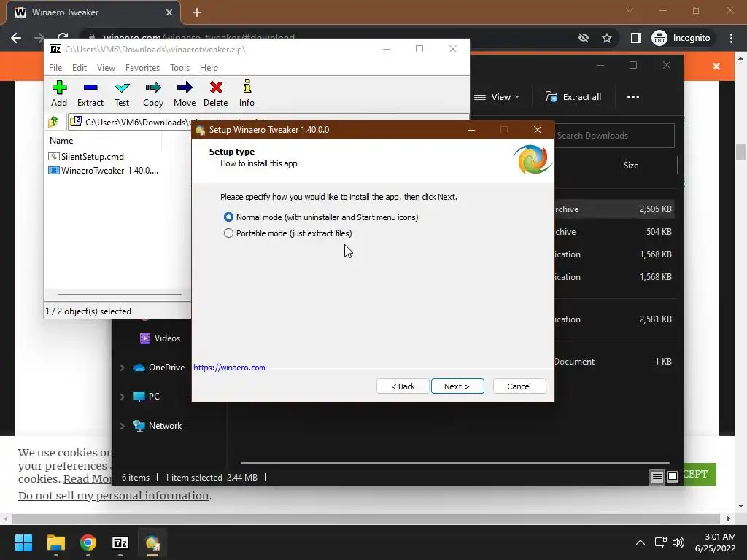This screenshot has height=560, width=747.
Task: Open the View menu in 7-Zip
Action: pos(106,68)
